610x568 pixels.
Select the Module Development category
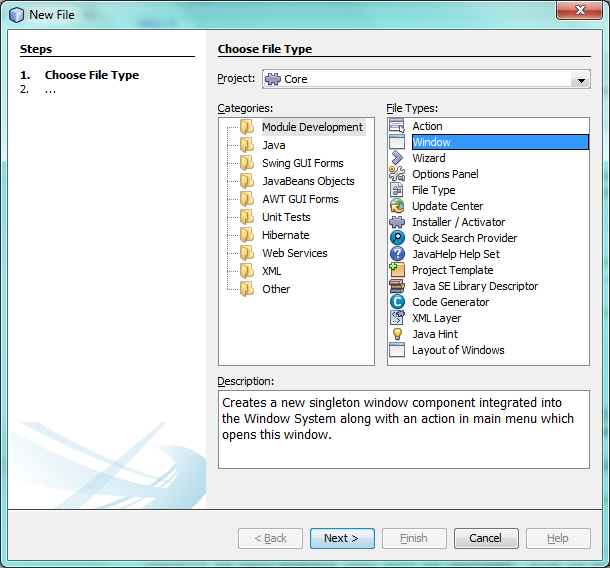pyautogui.click(x=311, y=127)
